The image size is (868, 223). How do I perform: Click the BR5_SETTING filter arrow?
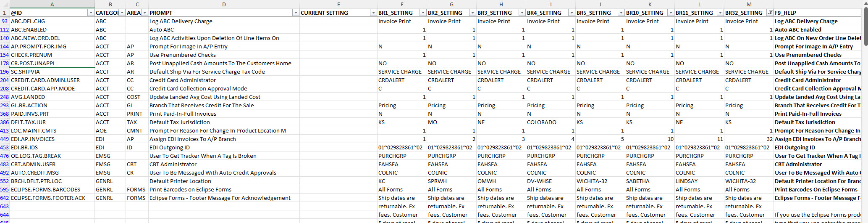click(x=621, y=13)
